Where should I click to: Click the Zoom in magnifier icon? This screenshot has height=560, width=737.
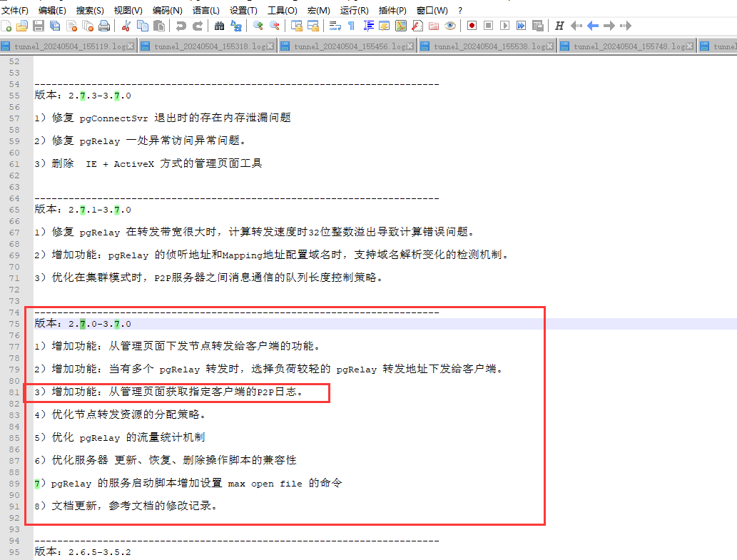point(258,26)
